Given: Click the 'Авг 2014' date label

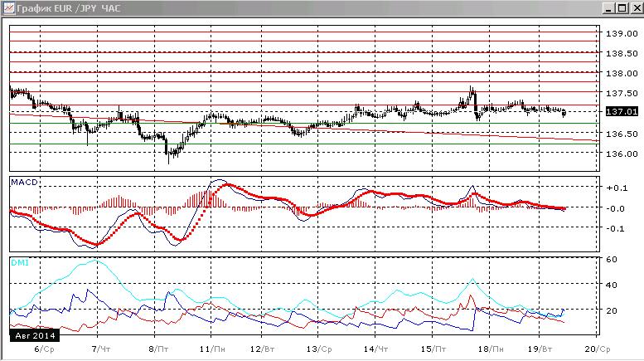Looking at the screenshot, I should 35,335.
